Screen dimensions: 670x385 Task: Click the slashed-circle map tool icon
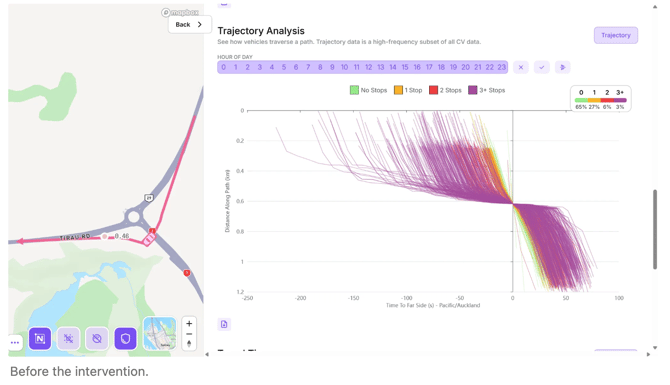[97, 338]
